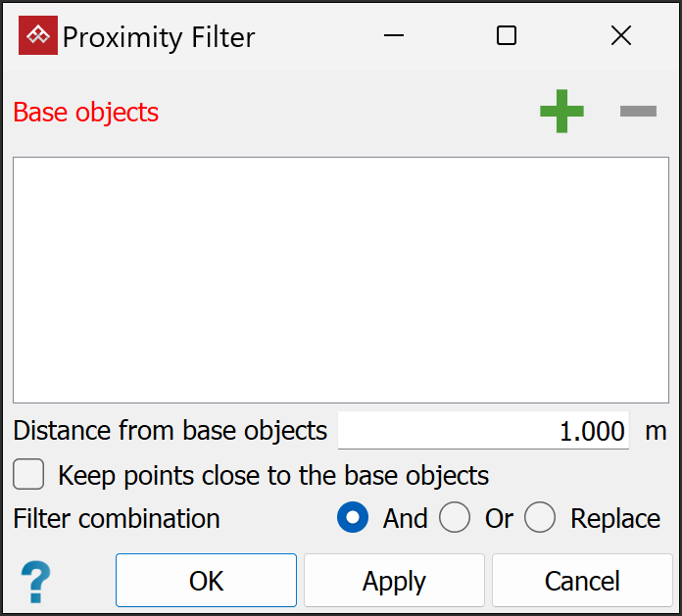Viewport: 682px width, 616px height.
Task: Click the Filter combination label
Action: [117, 518]
